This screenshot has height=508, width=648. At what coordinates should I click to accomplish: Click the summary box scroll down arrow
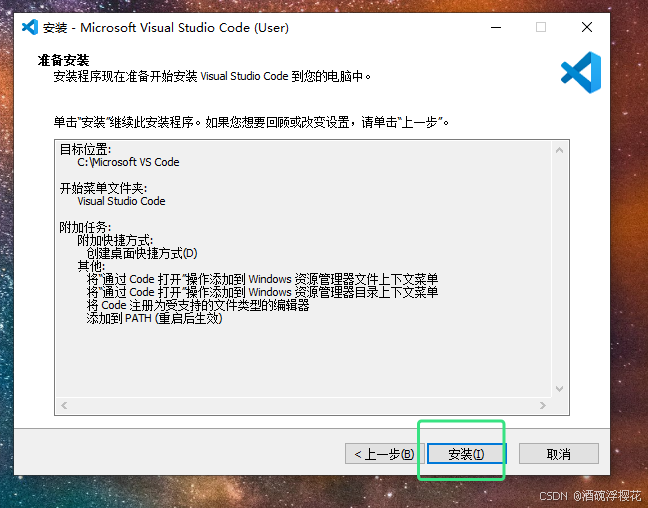tap(560, 389)
